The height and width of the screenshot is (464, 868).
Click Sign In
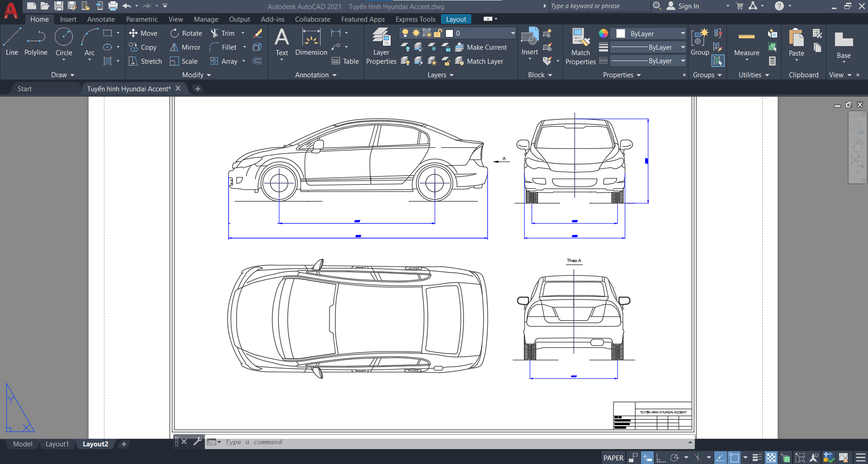pos(683,6)
